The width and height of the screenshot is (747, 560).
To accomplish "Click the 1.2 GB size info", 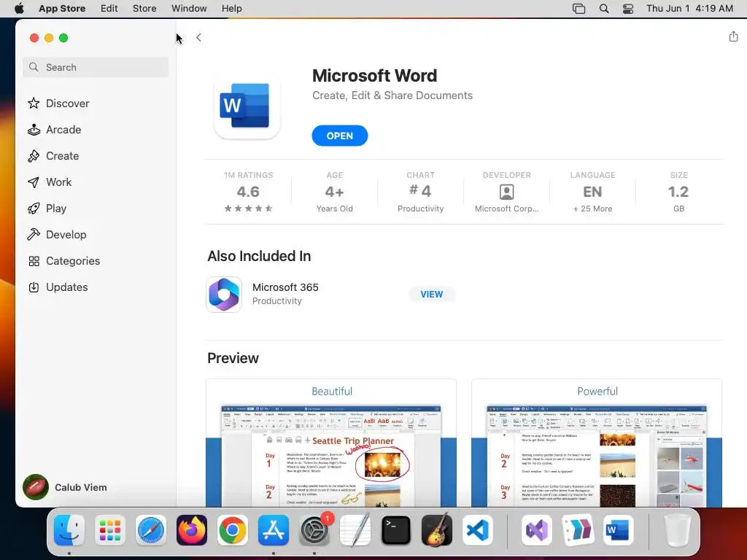I will coord(679,192).
